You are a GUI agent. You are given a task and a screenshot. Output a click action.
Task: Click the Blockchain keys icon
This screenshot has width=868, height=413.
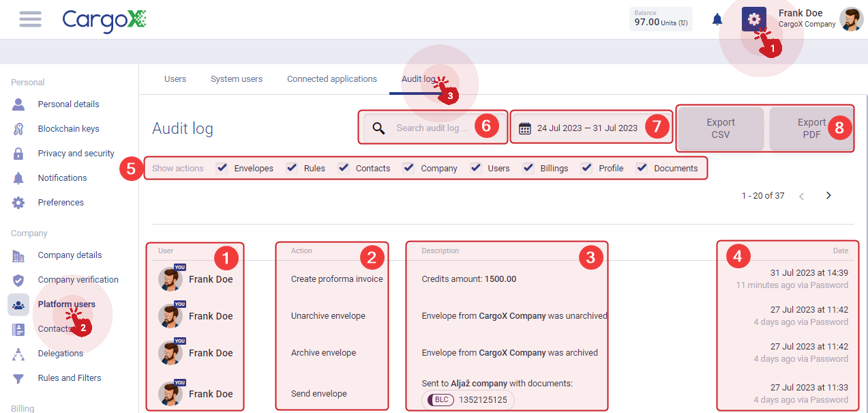point(18,128)
